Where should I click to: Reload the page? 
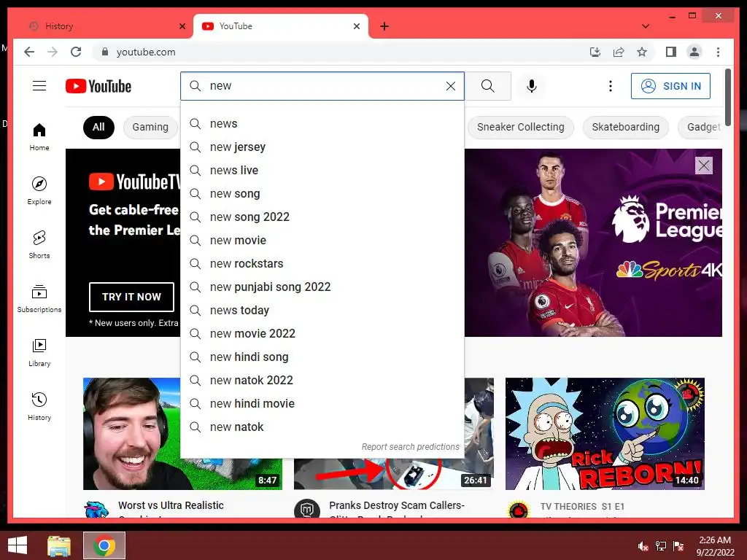(76, 52)
